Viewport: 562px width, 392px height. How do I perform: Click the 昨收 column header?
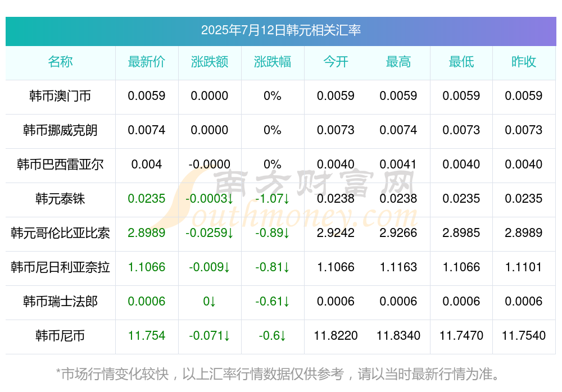tap(524, 62)
